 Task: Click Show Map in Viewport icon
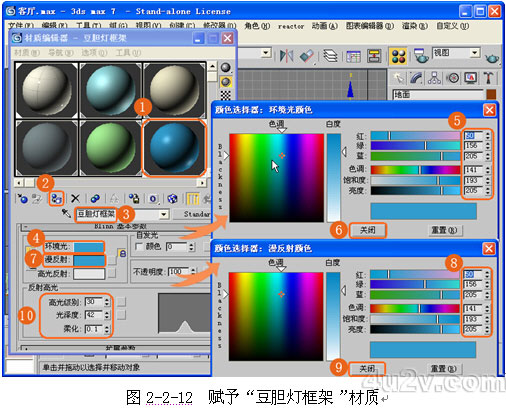(x=172, y=199)
